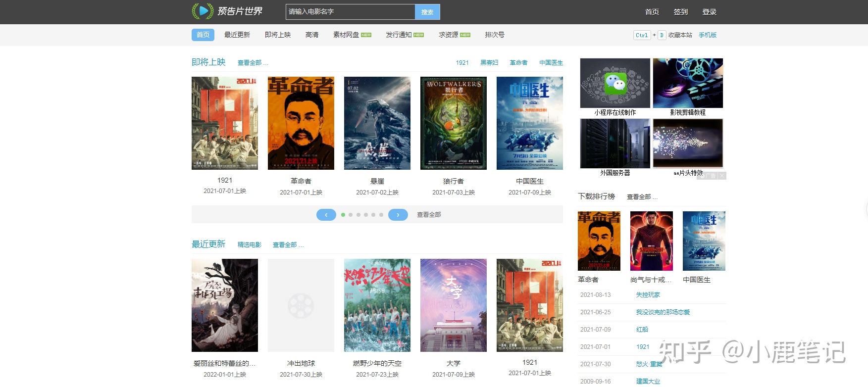
Task: Click the 精选电影 link
Action: point(250,245)
